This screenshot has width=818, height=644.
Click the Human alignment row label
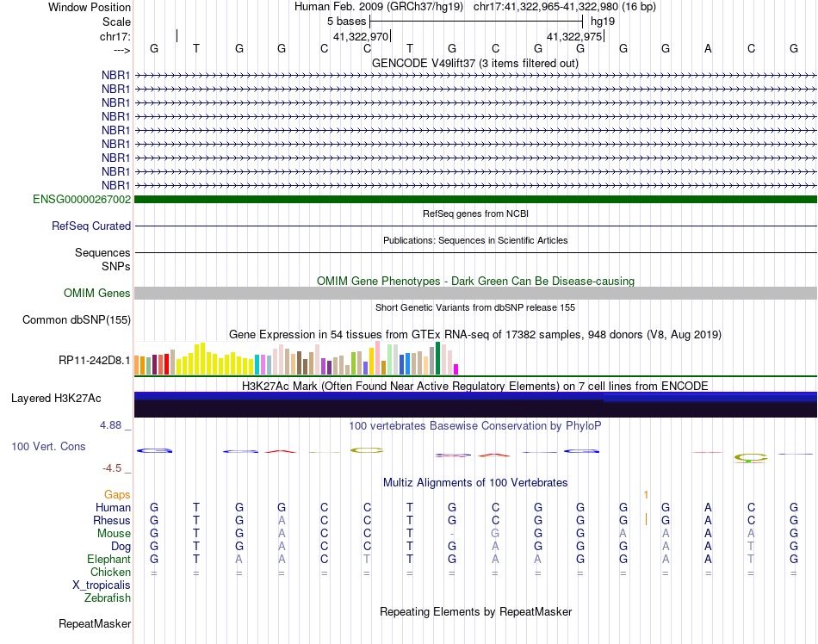[113, 507]
